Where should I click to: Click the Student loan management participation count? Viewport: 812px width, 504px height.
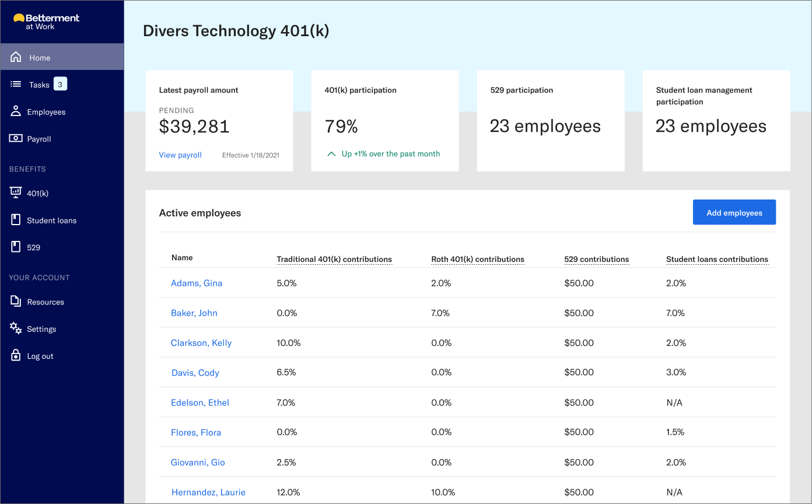(x=710, y=126)
